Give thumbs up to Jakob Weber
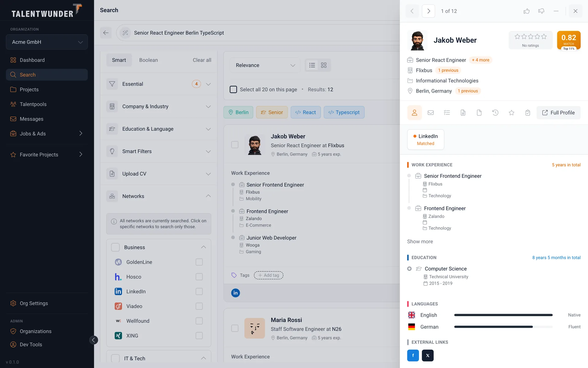 tap(526, 11)
